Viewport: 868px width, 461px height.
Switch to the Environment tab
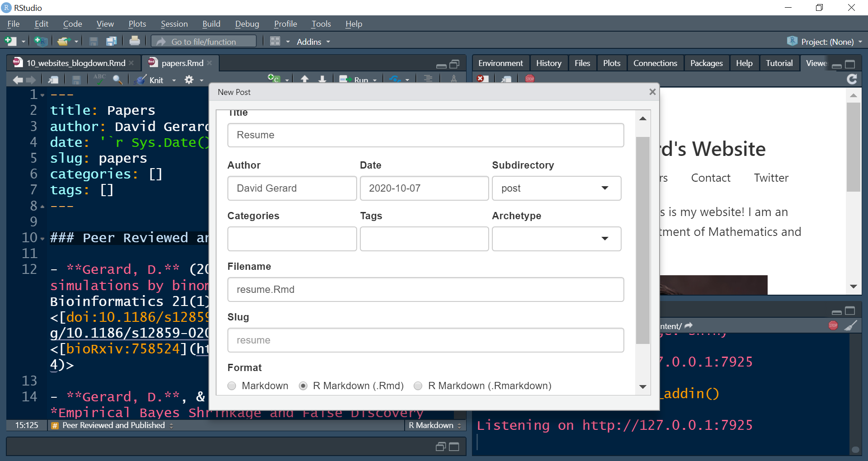tap(500, 63)
